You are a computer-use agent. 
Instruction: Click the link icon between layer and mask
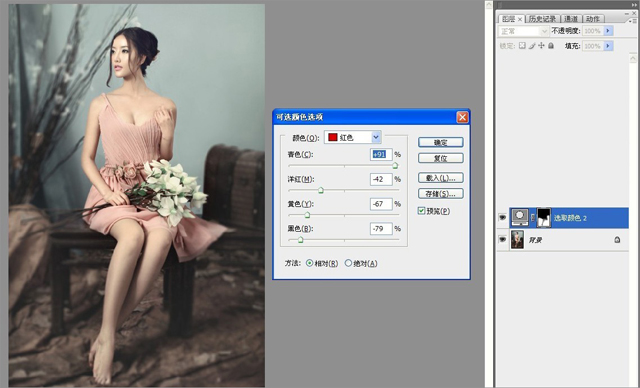point(533,218)
